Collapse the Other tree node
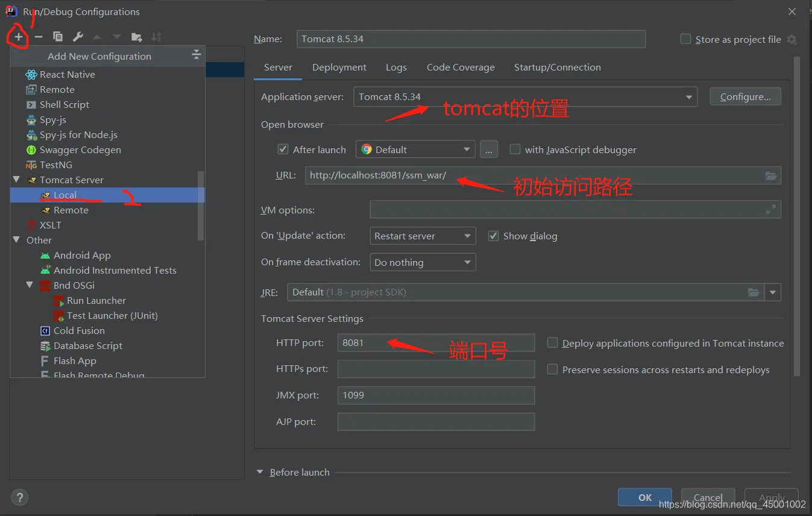The image size is (812, 516). point(16,240)
